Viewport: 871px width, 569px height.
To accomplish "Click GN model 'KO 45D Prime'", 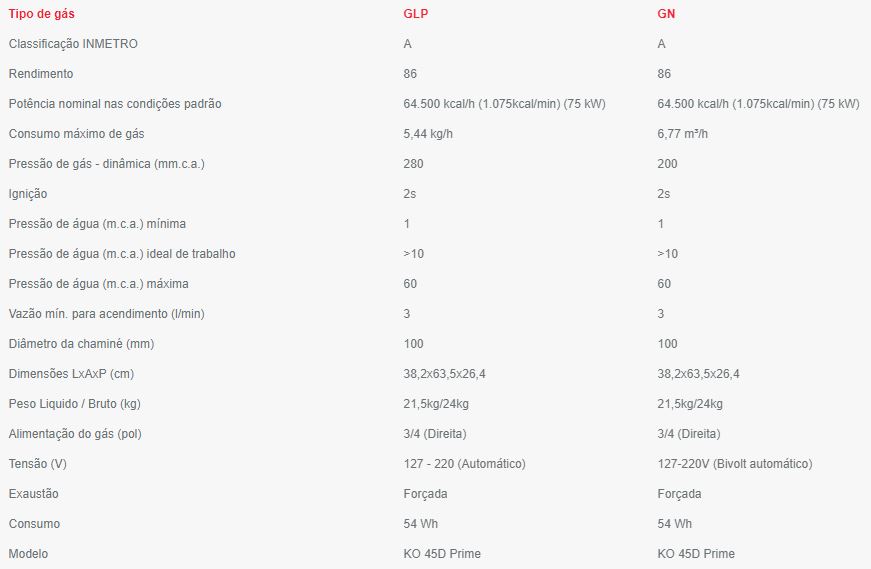I will pyautogui.click(x=696, y=554).
